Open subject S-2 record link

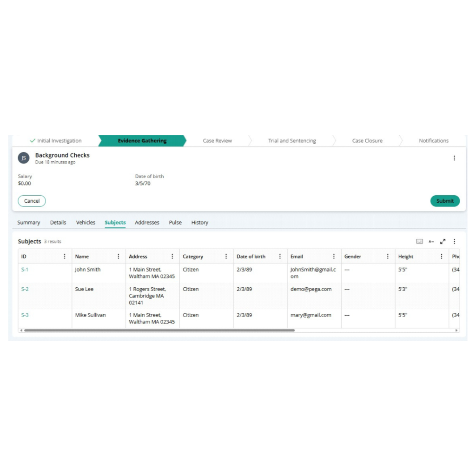(25, 289)
